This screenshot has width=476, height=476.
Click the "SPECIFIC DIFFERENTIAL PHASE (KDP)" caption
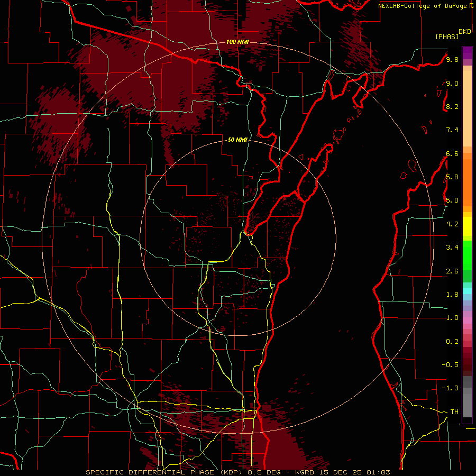coord(165,472)
